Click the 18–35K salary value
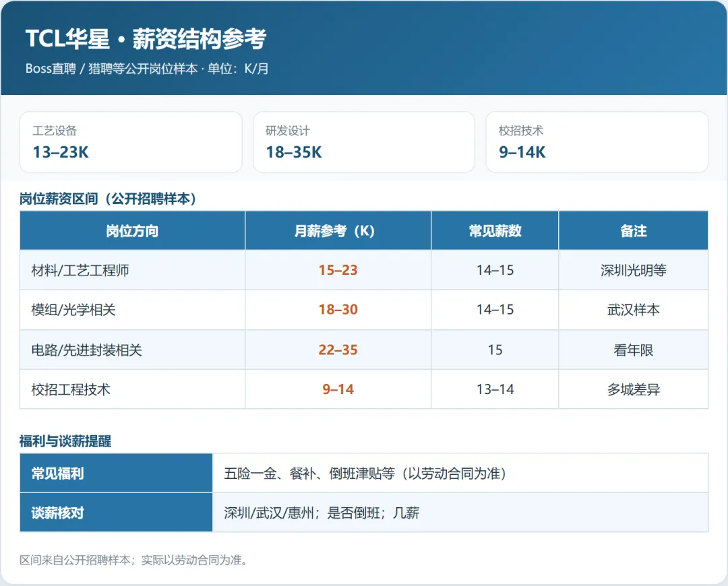The width and height of the screenshot is (728, 586). coord(293,152)
